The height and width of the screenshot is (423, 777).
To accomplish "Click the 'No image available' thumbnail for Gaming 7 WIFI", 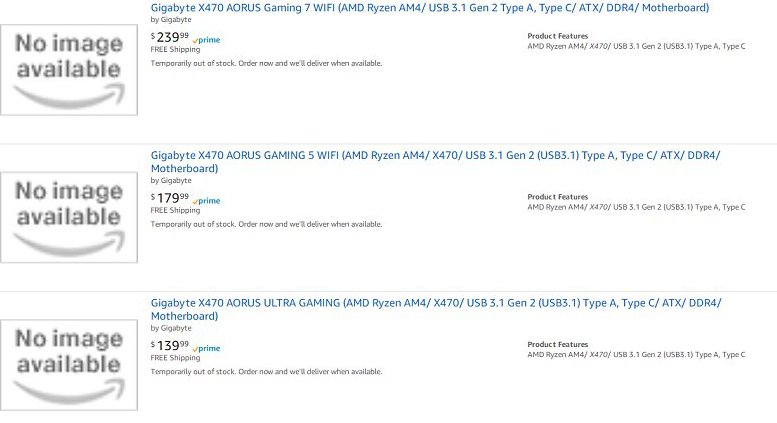I will click(x=69, y=70).
